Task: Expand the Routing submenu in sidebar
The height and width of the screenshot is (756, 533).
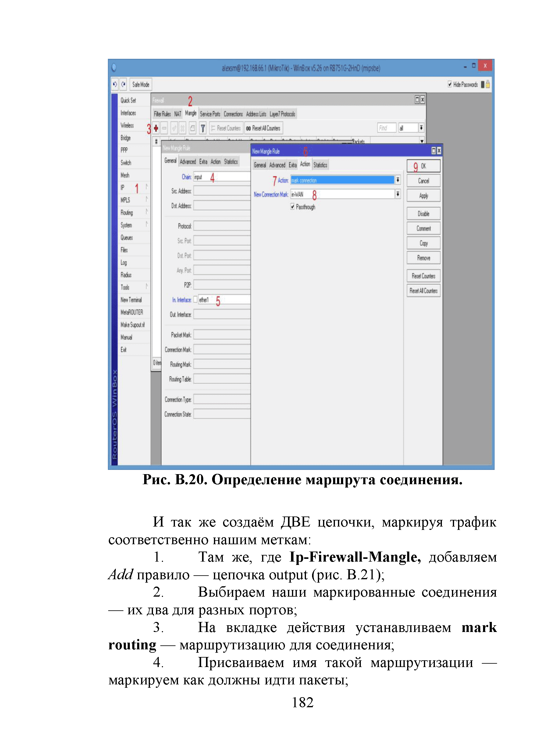Action: [x=147, y=212]
